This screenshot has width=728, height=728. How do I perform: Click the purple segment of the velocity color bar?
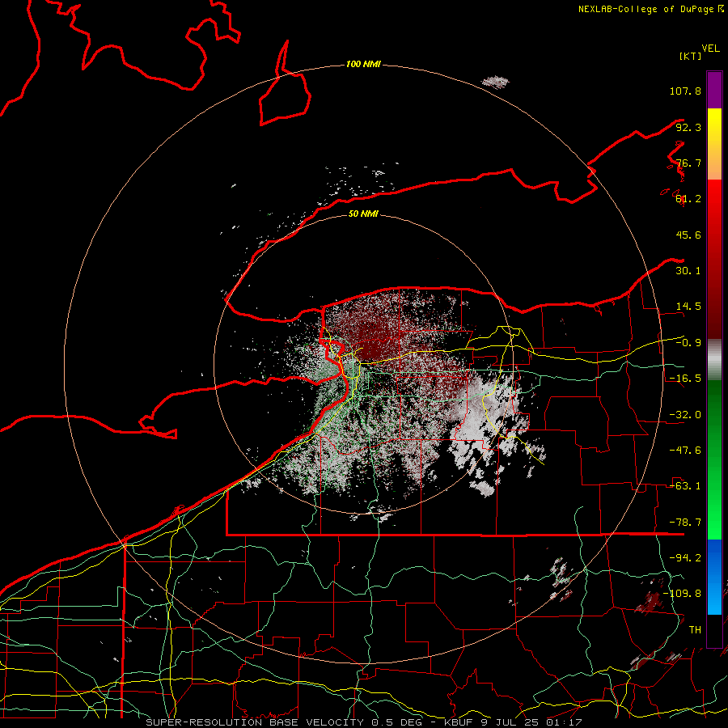[714, 90]
